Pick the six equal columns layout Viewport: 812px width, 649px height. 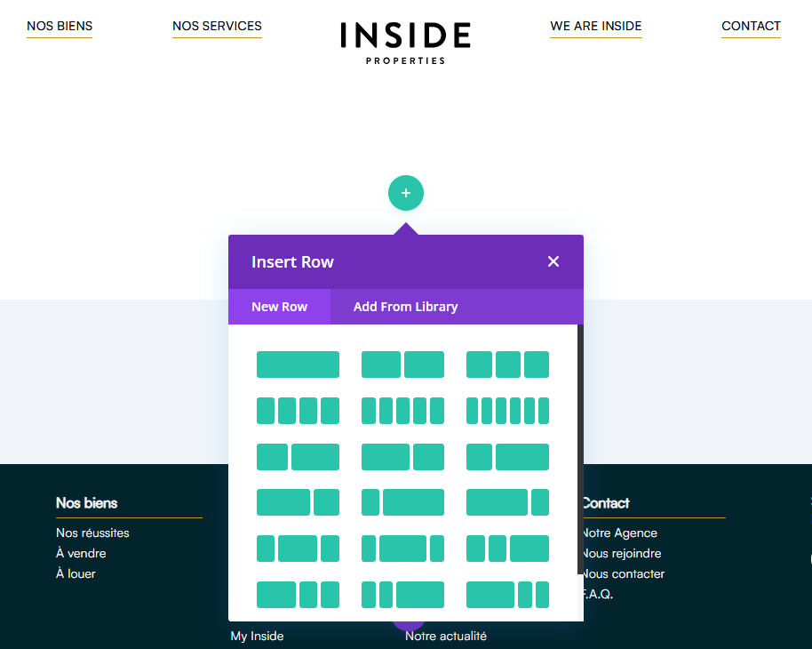[x=507, y=411]
